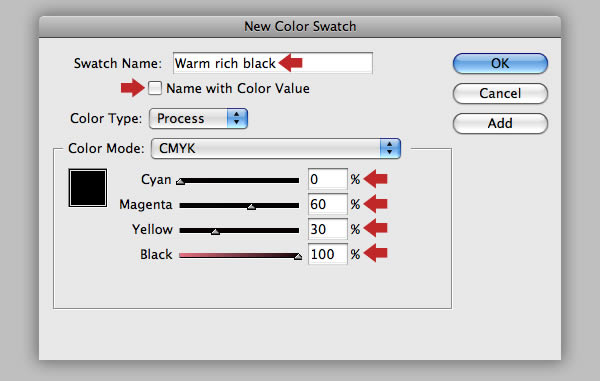Click the Black slider track
This screenshot has width=600, height=381.
click(x=239, y=255)
